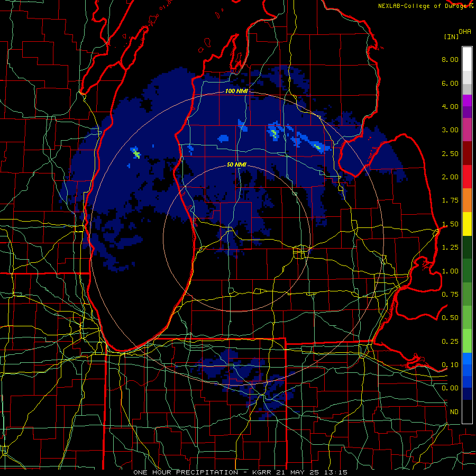
Task: Click the 1.50 legend value
Action: click(x=450, y=224)
